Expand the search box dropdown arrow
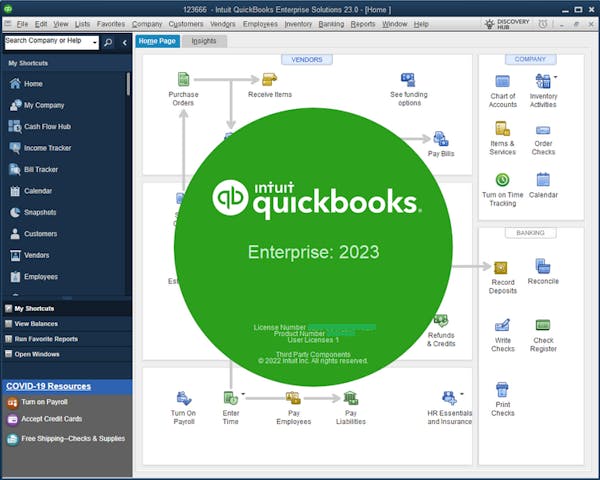This screenshot has width=600, height=480. [x=95, y=42]
